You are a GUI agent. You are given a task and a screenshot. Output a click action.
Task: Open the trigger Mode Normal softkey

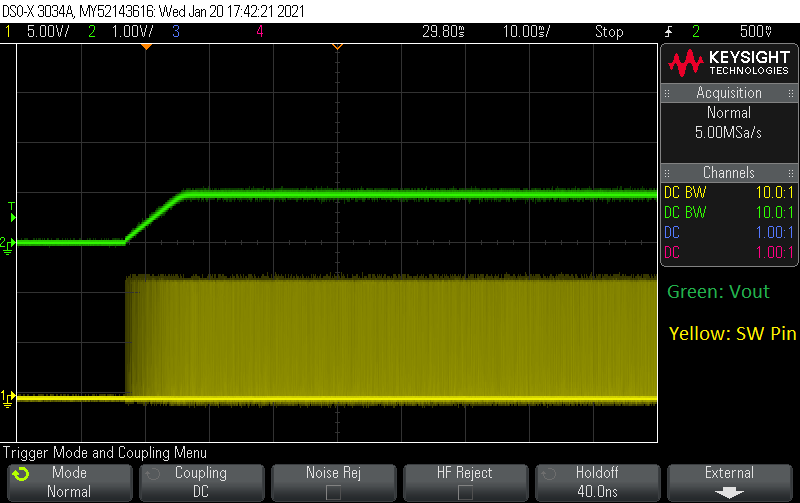(x=70, y=482)
